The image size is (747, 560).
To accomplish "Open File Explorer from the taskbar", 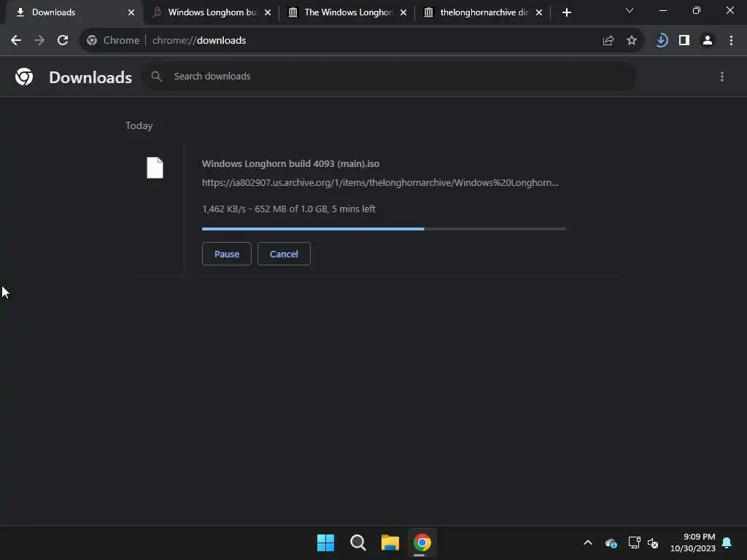I will (390, 542).
